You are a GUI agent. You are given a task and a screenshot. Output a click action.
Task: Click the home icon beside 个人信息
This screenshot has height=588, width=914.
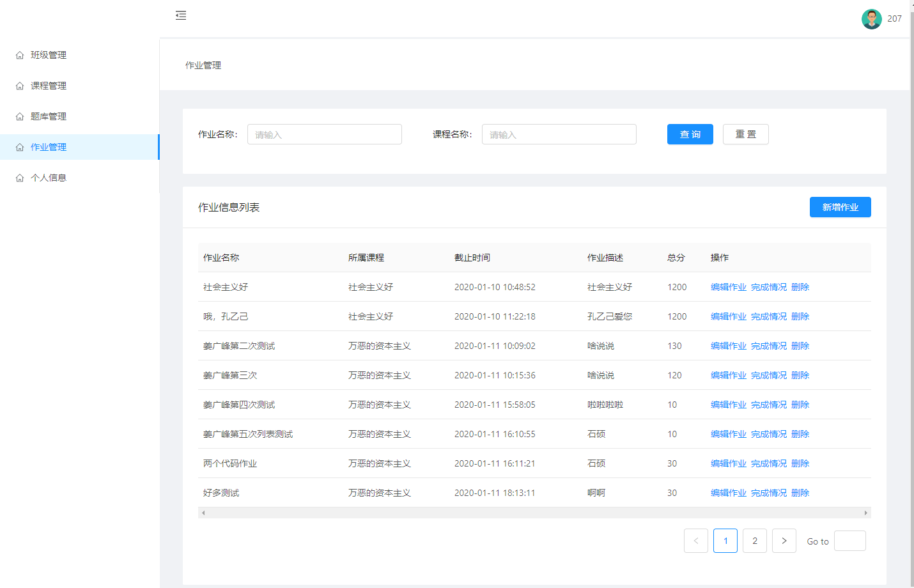click(x=19, y=178)
